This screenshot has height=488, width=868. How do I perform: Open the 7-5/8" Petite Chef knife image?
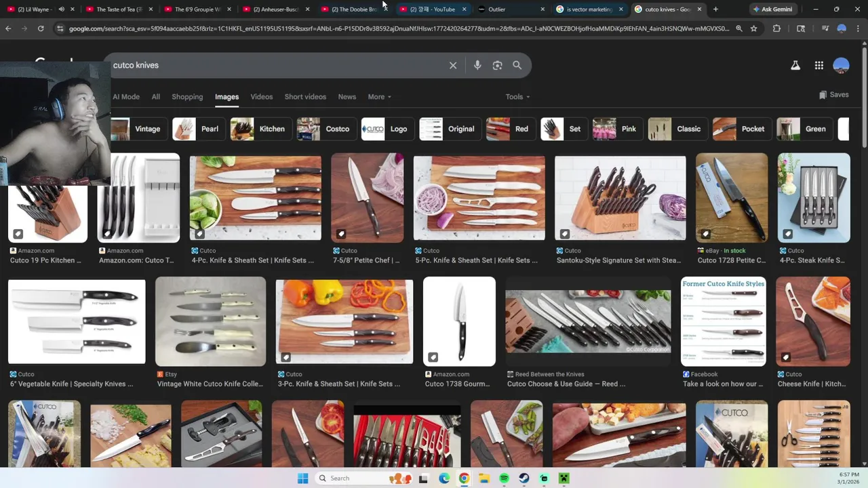tap(367, 197)
